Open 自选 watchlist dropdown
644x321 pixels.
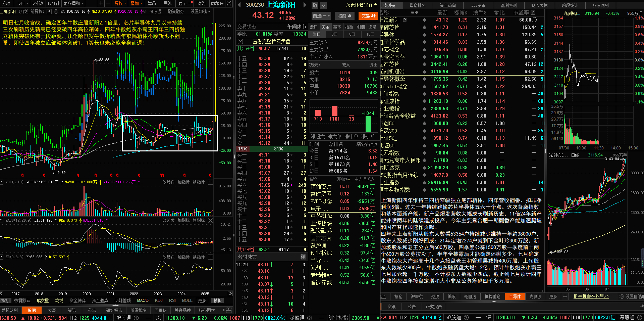(x=321, y=16)
